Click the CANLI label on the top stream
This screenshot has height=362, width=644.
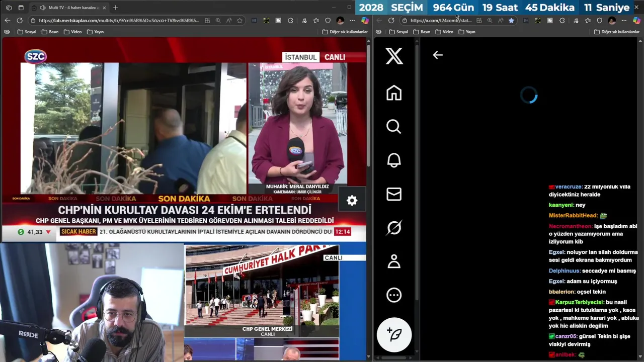click(x=335, y=57)
